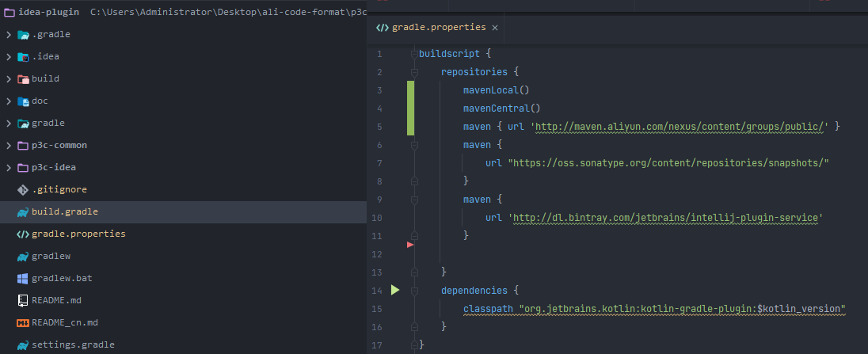Image resolution: width=868 pixels, height=354 pixels.
Task: Collapse the maven block fold marker on line 9
Action: pos(414,199)
